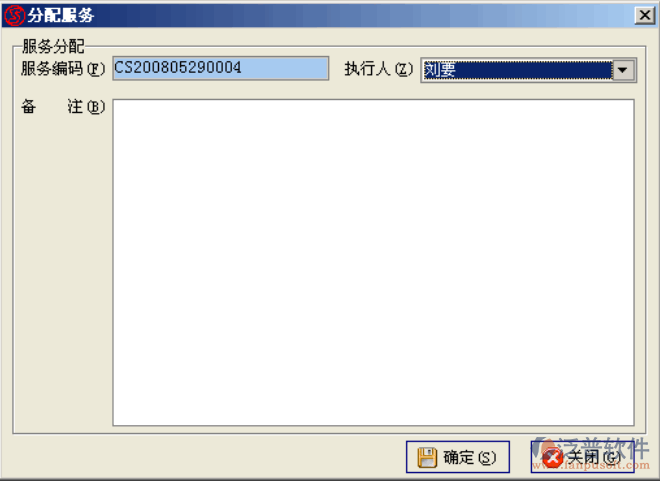Click the 服务编码 field showing CS200805290004
The height and width of the screenshot is (481, 660).
coord(221,68)
